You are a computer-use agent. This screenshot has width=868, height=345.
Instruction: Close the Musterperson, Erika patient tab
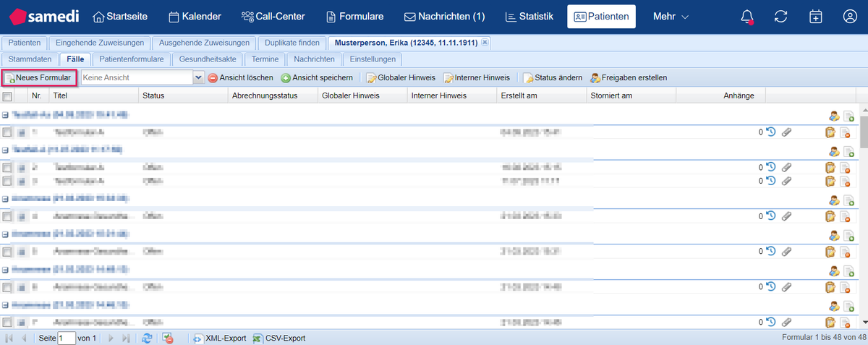[485, 43]
